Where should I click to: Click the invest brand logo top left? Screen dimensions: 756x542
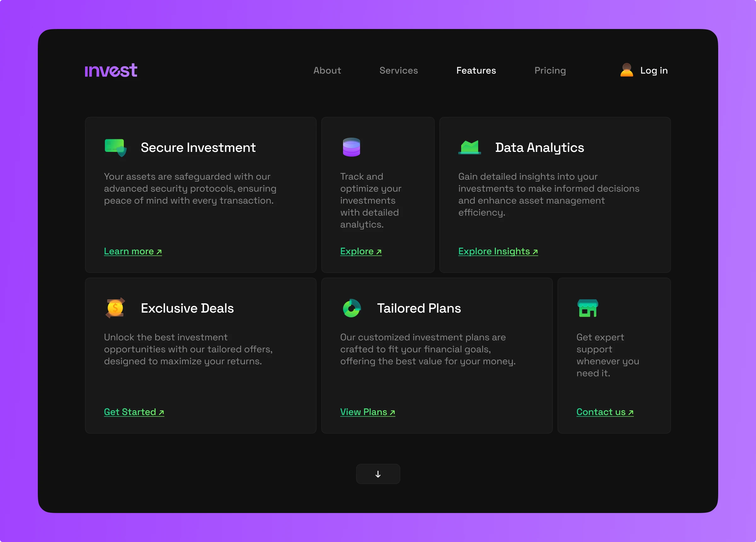click(x=111, y=70)
